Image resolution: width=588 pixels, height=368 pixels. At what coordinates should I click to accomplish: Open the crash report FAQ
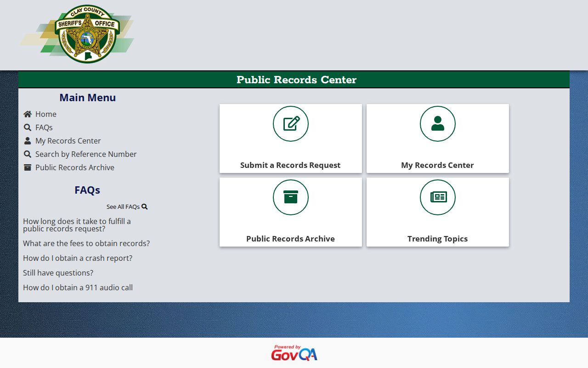78,258
